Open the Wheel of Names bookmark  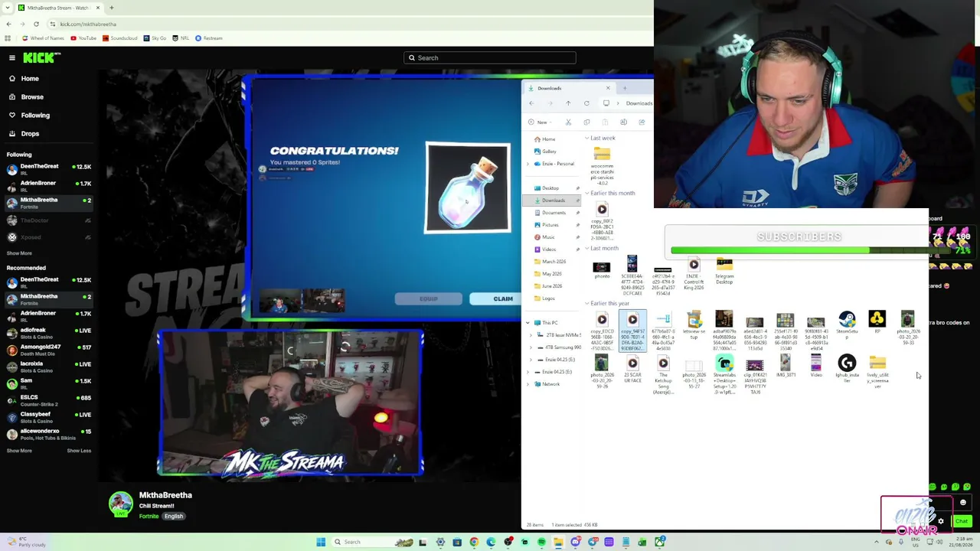[43, 38]
